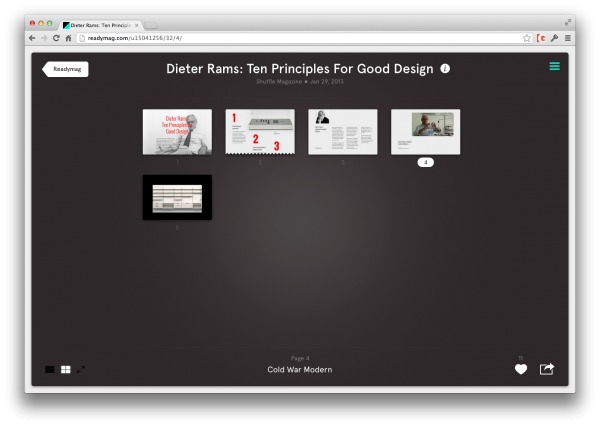Open page 3 text columns thumbnail
This screenshot has height=427, width=600.
343,132
